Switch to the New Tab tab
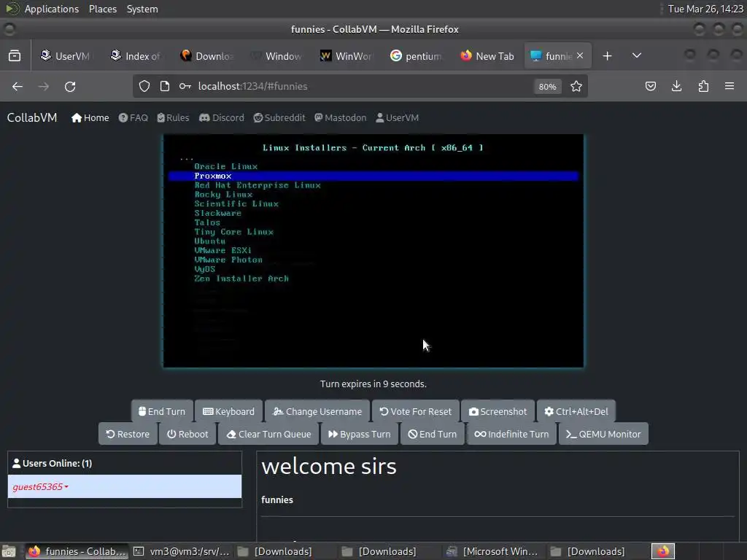The image size is (747, 560). (x=487, y=55)
